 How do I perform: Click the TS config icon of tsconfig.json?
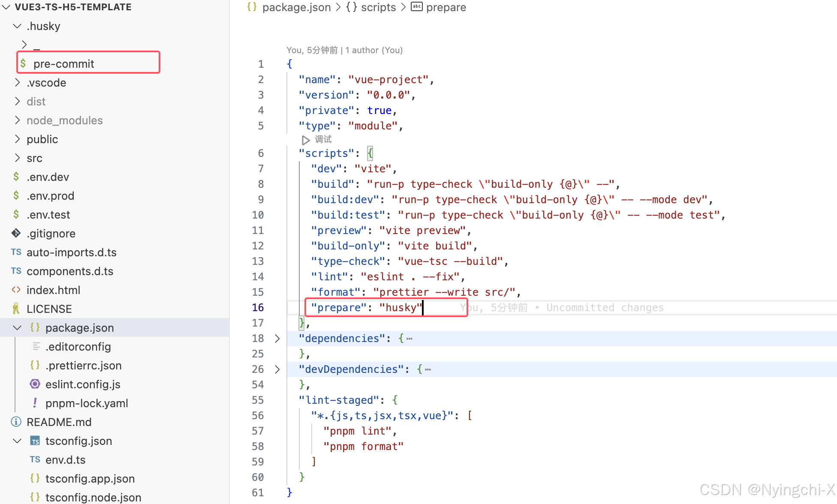[35, 441]
